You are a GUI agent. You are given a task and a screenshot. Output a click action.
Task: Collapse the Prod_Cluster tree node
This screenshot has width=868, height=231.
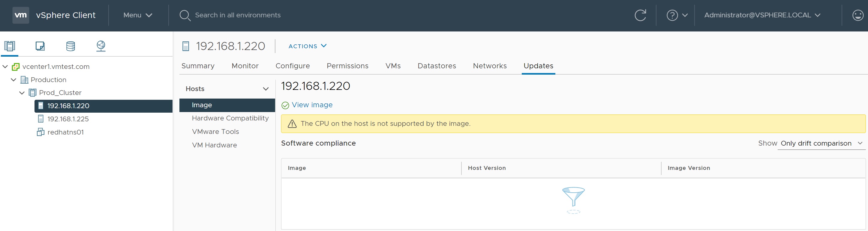tap(22, 93)
